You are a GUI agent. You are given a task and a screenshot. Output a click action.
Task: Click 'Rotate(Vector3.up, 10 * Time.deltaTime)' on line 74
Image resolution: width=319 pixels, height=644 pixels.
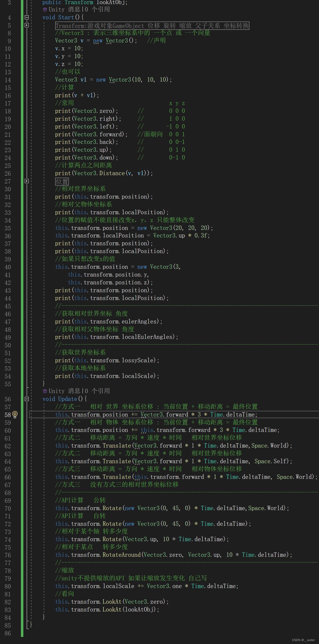tap(164, 539)
